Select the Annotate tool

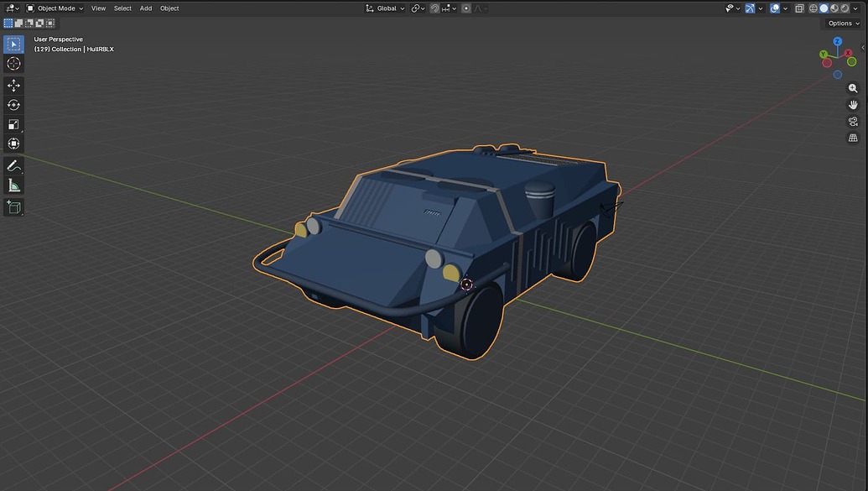pyautogui.click(x=14, y=165)
